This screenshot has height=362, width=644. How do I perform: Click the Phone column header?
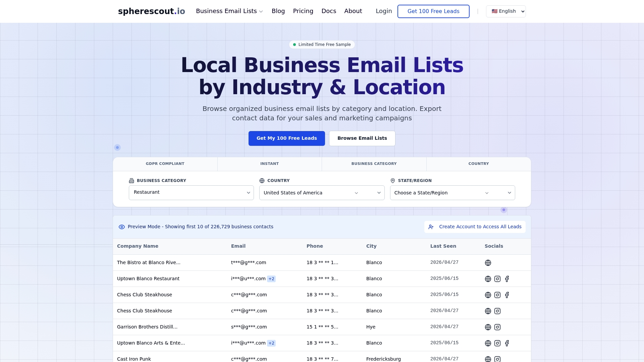tap(315, 246)
